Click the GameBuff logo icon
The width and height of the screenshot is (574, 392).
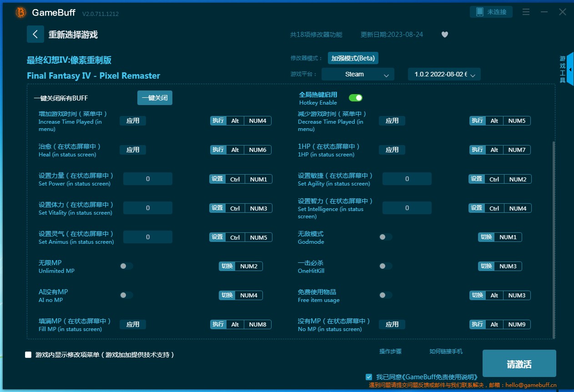[20, 13]
